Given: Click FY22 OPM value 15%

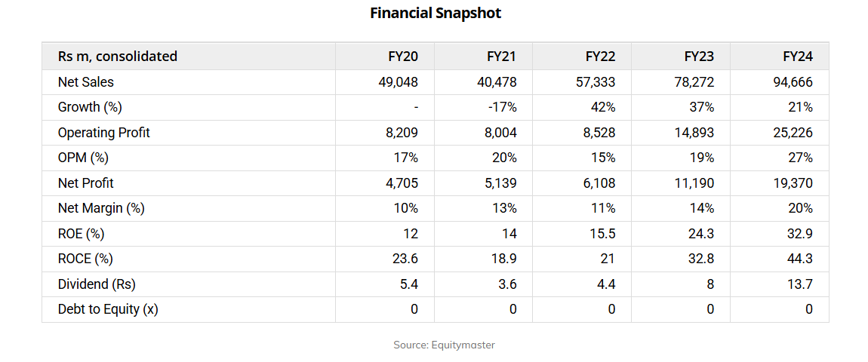Looking at the screenshot, I should [603, 158].
